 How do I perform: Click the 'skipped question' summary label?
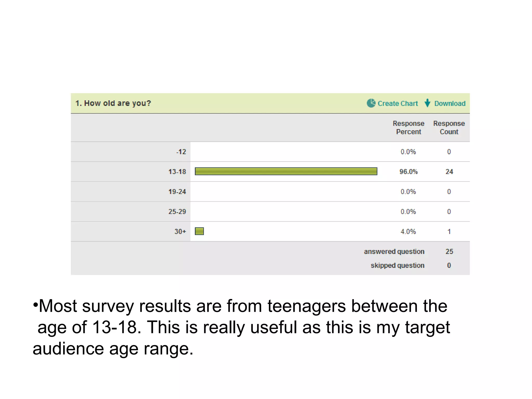[397, 265]
